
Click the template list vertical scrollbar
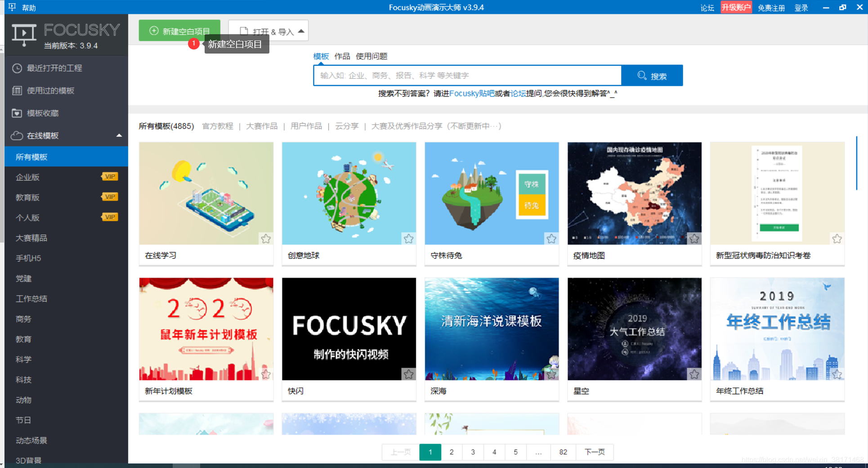pyautogui.click(x=856, y=163)
